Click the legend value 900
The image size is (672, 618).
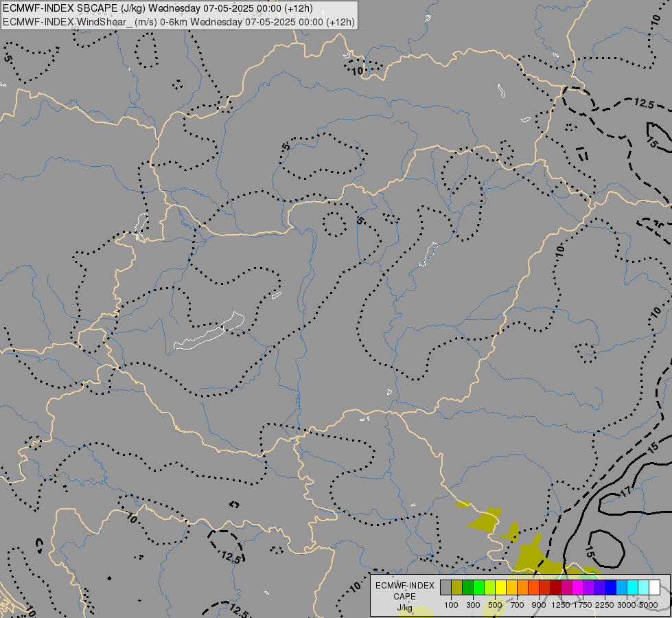[x=539, y=605]
